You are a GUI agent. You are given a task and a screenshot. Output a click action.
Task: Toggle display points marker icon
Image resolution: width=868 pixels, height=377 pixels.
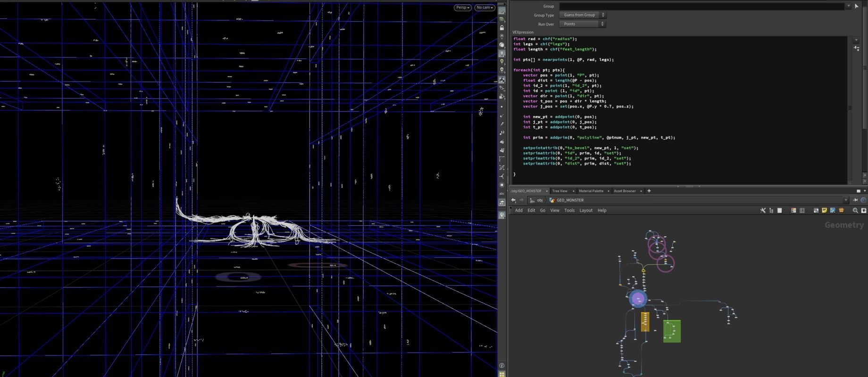point(502,107)
